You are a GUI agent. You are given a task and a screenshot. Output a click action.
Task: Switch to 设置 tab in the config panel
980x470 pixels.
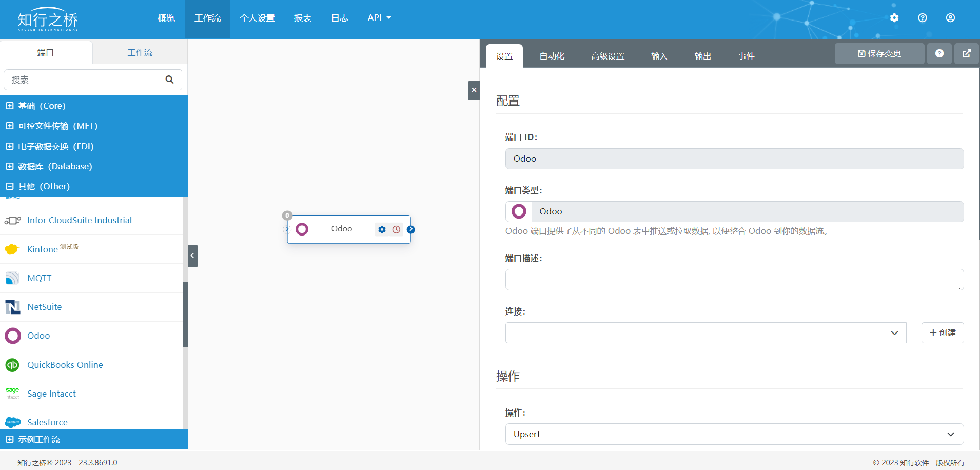pos(504,56)
